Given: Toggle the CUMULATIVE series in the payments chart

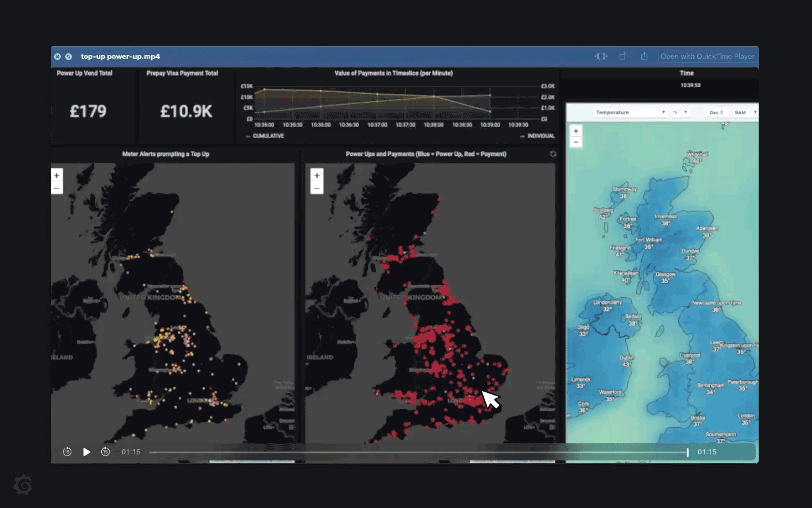Looking at the screenshot, I should point(268,136).
